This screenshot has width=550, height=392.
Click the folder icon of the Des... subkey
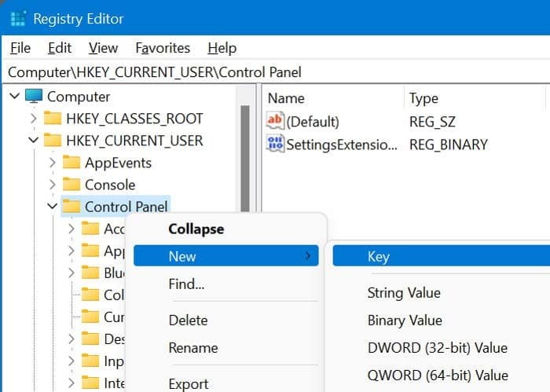tap(90, 339)
